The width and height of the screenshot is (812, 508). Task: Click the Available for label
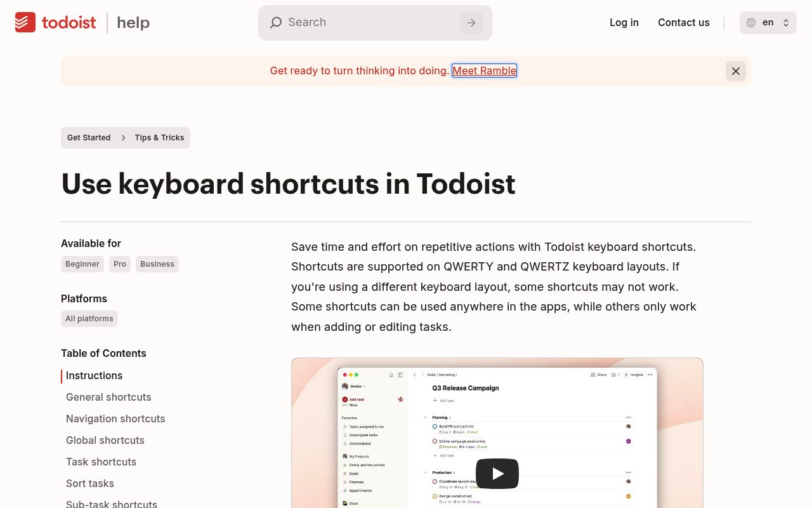(91, 243)
